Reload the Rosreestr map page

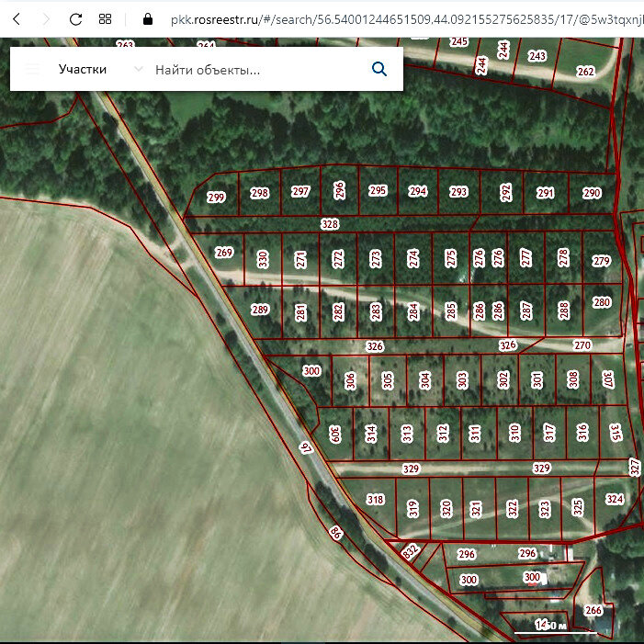75,19
